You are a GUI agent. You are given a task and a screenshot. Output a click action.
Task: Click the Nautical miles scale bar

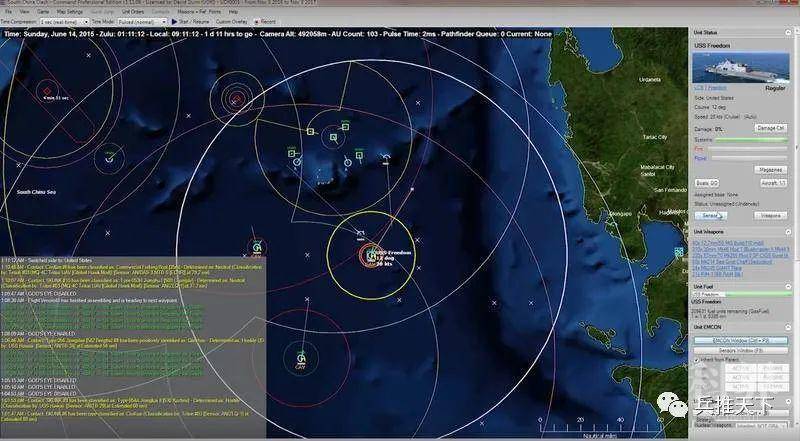599,428
